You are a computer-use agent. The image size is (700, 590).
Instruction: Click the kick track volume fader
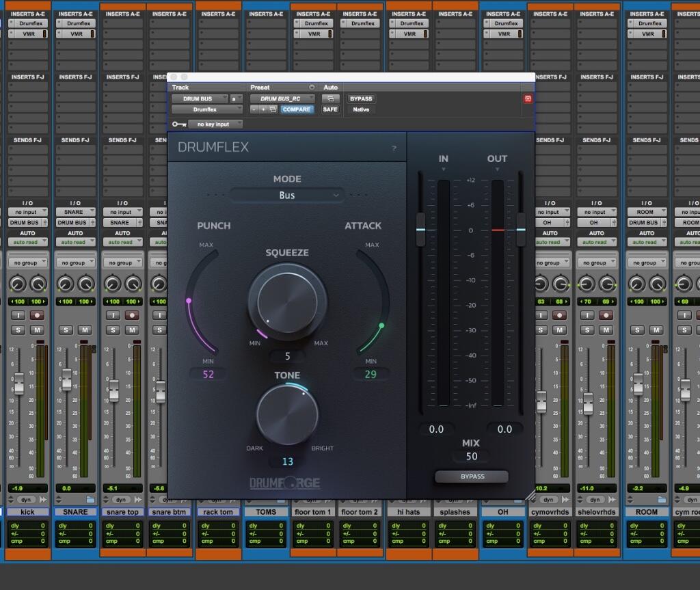click(x=18, y=384)
